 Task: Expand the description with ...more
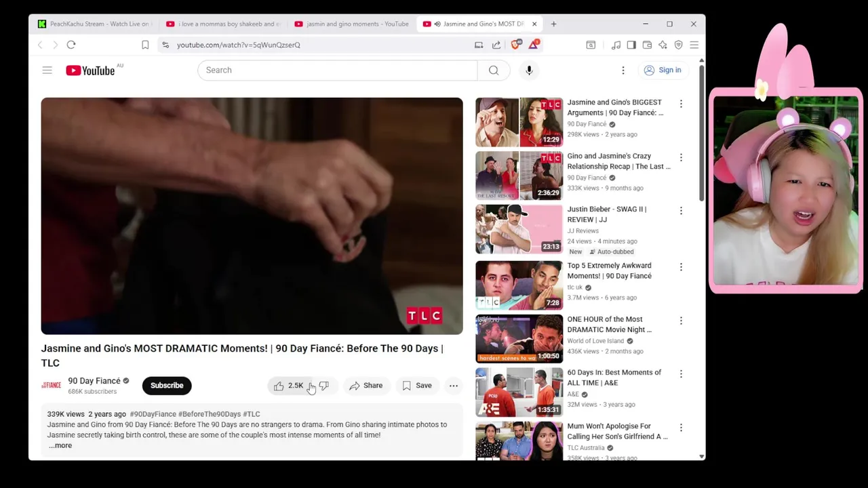60,445
